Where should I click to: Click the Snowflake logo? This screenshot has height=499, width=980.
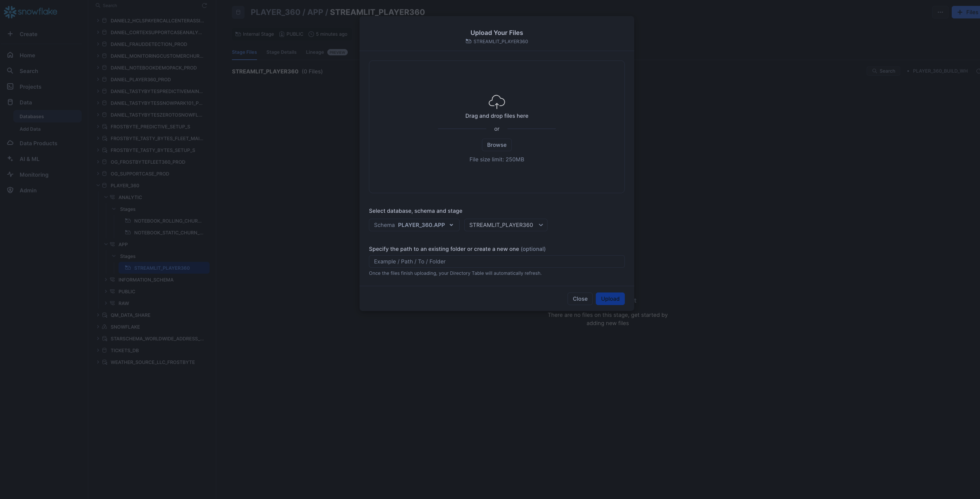coord(30,12)
